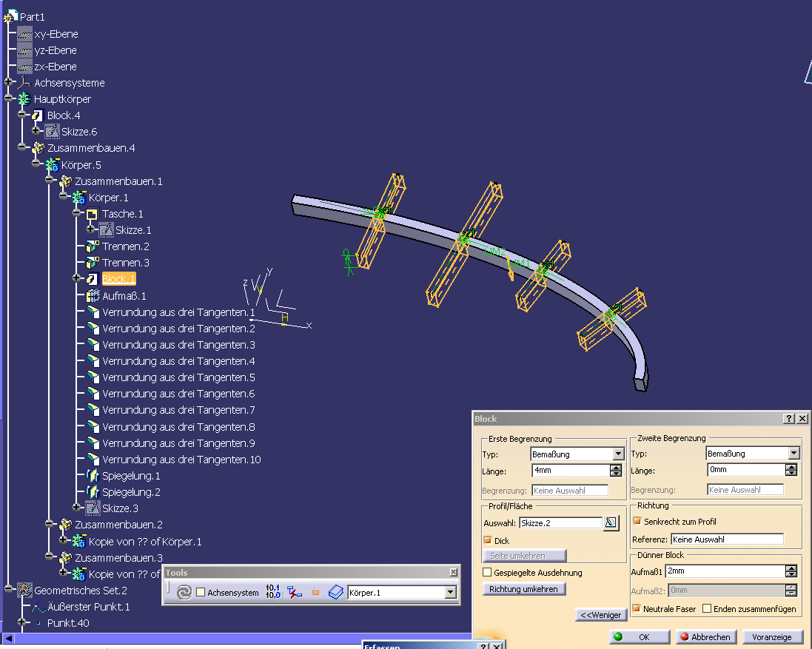Click the first Länge 4mm stepper
Screen dimensions: 812x649
coord(616,471)
